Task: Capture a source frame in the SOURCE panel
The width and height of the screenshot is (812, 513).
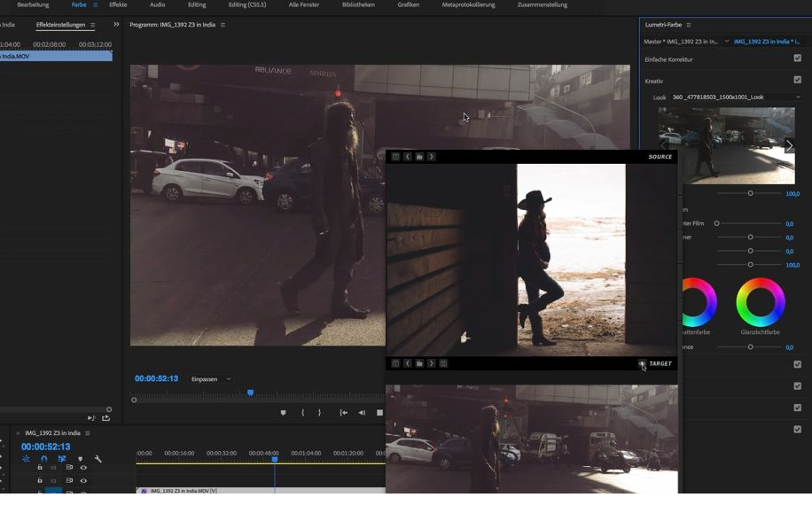Action: (395, 157)
